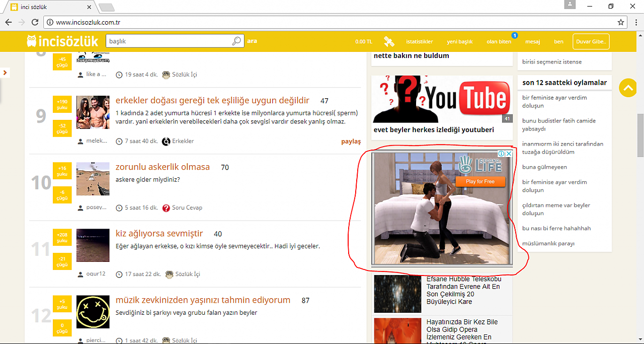Open topic kiz ağlıyorsa sevmiştir
Screen dimensions: 644x344
click(x=159, y=234)
